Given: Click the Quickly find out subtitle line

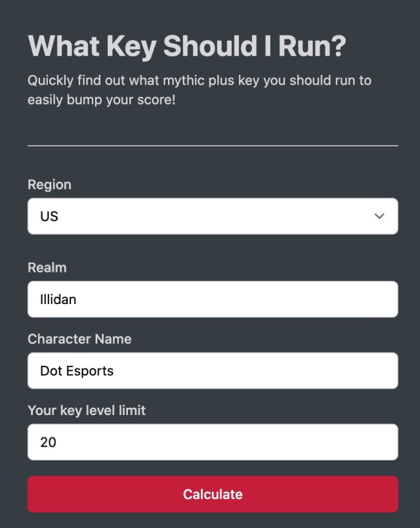Looking at the screenshot, I should click(x=199, y=81).
